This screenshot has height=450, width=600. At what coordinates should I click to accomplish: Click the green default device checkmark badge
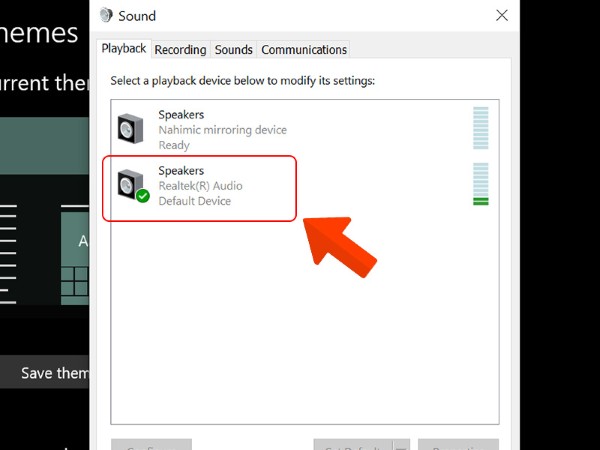[143, 196]
